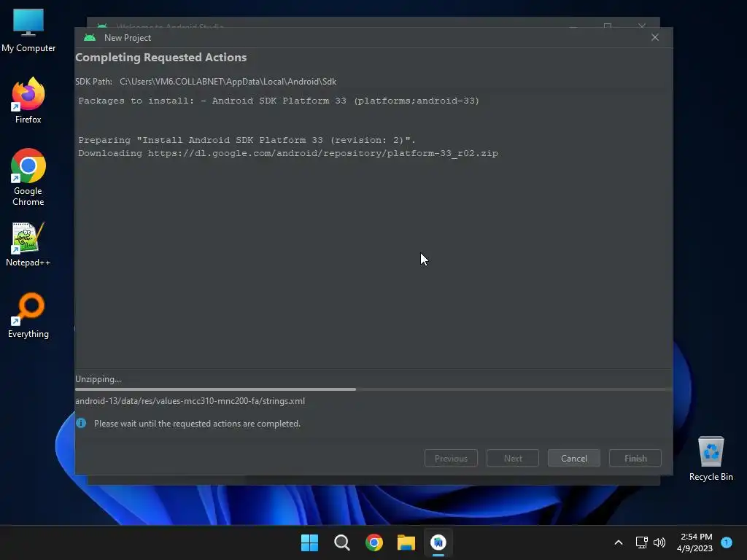This screenshot has height=560, width=747.
Task: Maximize the Welcome to Android Studio window behind
Action: (x=608, y=26)
